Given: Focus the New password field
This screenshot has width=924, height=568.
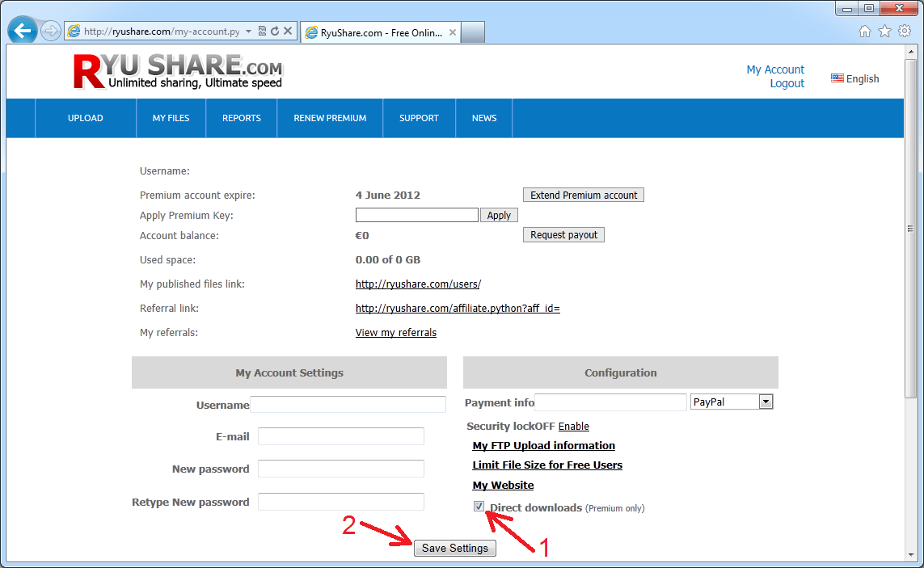Looking at the screenshot, I should [340, 469].
